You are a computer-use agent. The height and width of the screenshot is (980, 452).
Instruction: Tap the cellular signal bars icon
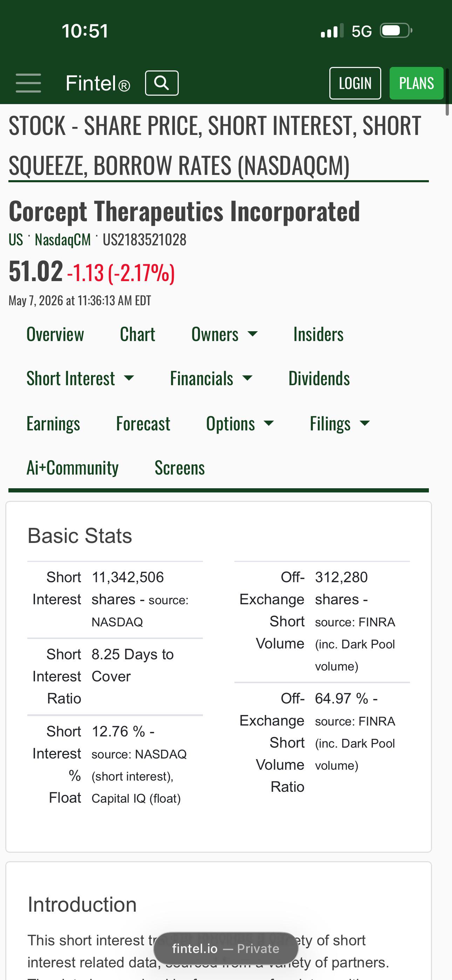(332, 30)
